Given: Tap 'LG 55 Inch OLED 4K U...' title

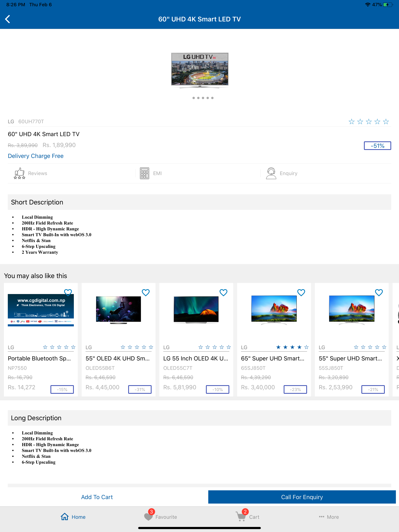Looking at the screenshot, I should point(196,358).
